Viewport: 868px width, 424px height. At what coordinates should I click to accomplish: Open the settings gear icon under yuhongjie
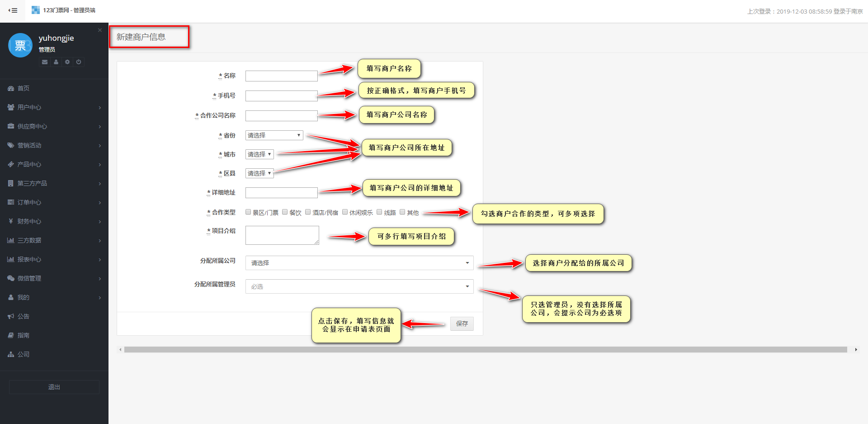coord(67,62)
